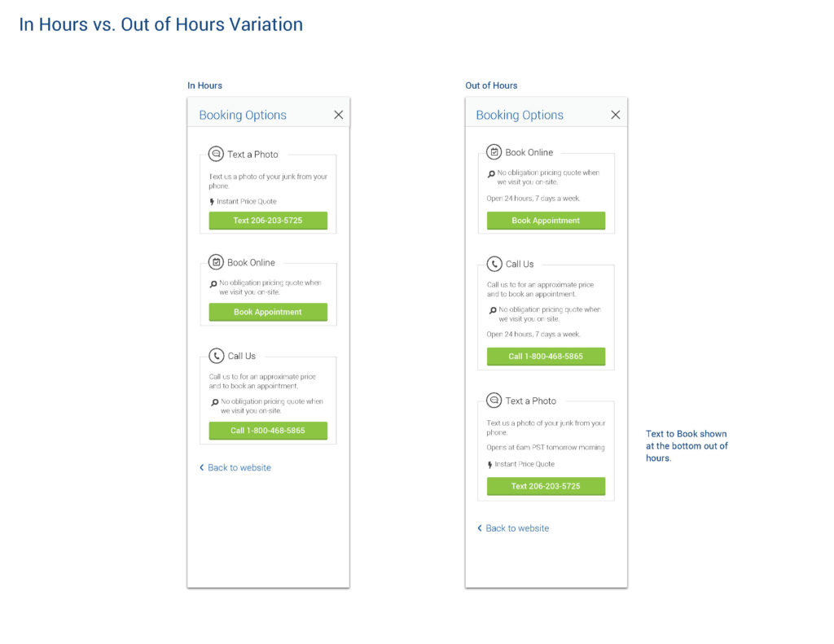This screenshot has width=834, height=644.
Task: Select the chat bubble icon beside Text a Photo
Action: coord(215,154)
